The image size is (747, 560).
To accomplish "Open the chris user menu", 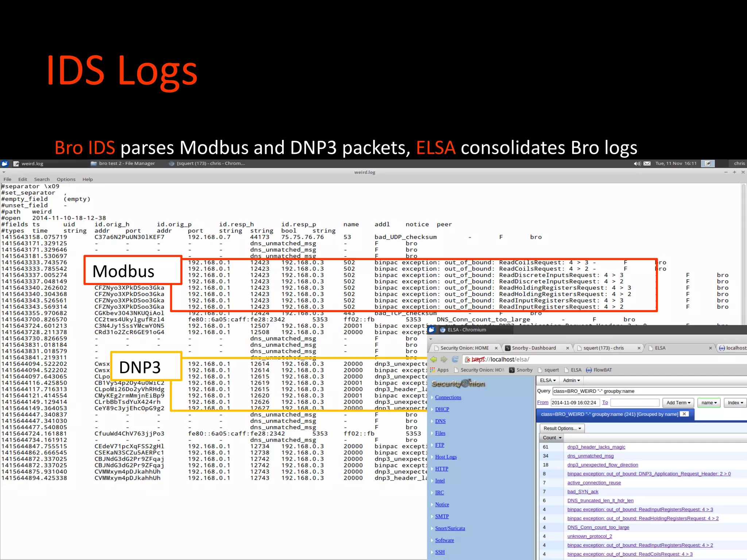I will 739,163.
